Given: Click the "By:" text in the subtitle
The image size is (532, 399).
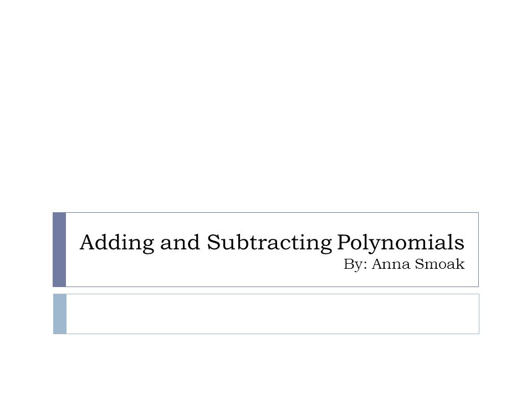Looking at the screenshot, I should (x=356, y=265).
